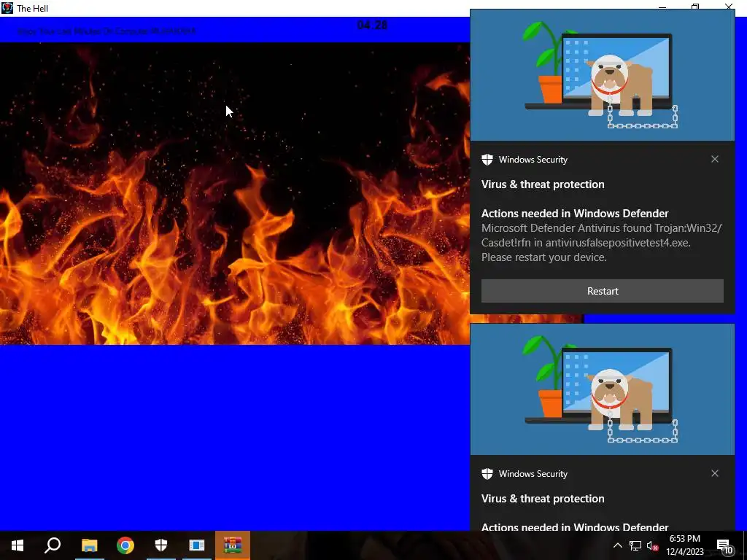
Task: Show hidden system tray icons
Action: [x=617, y=545]
